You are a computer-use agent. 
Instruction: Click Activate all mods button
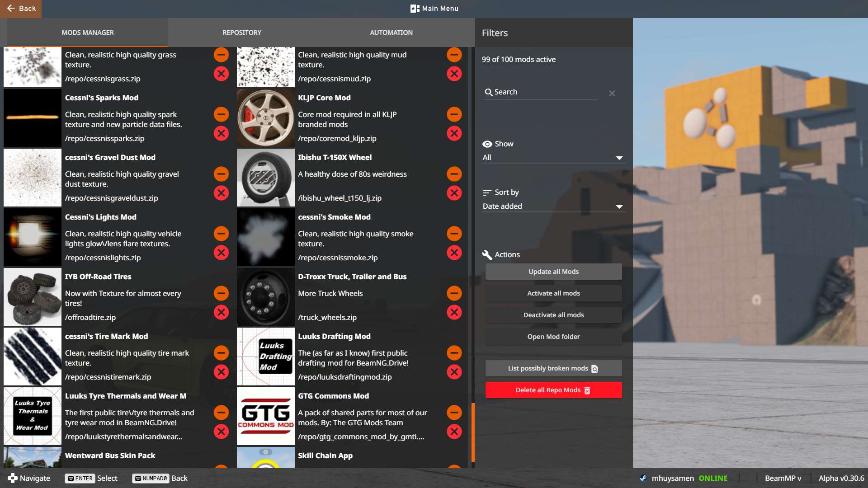553,293
